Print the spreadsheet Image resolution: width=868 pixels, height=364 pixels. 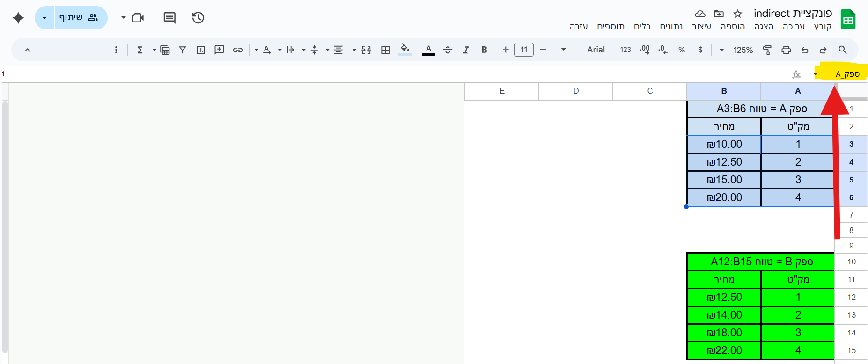786,50
